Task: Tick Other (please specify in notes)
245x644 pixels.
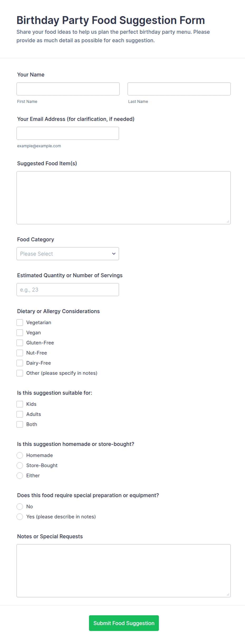Action: coord(20,373)
